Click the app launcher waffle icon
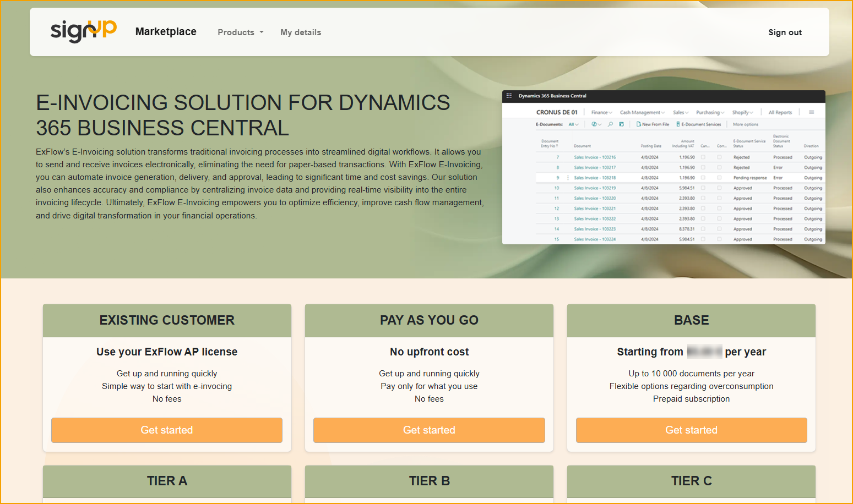Viewport: 853px width, 504px height. click(509, 96)
